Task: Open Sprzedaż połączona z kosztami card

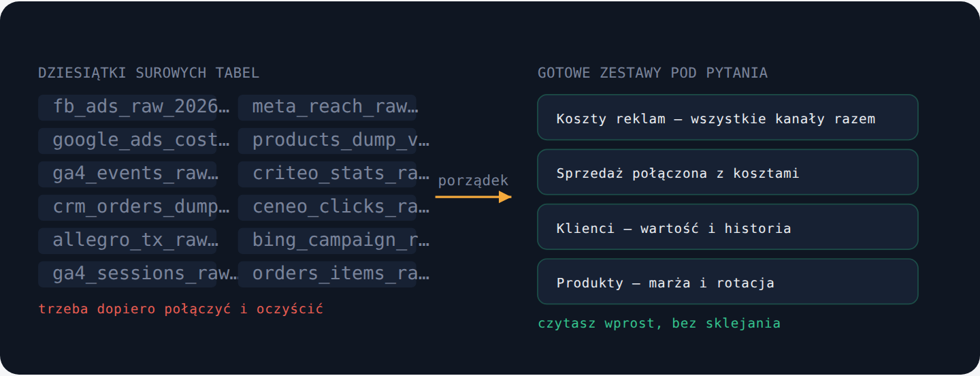Action: [728, 172]
